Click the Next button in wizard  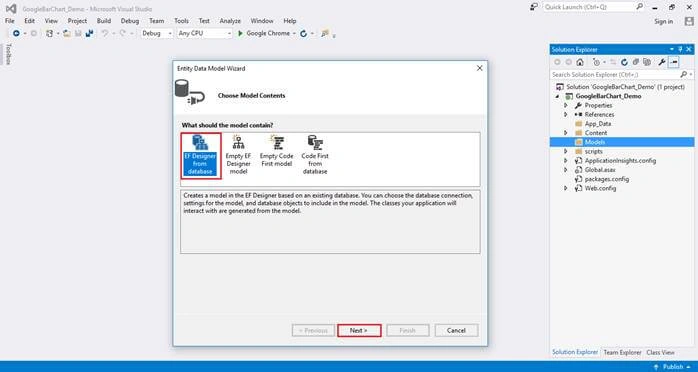pyautogui.click(x=359, y=331)
